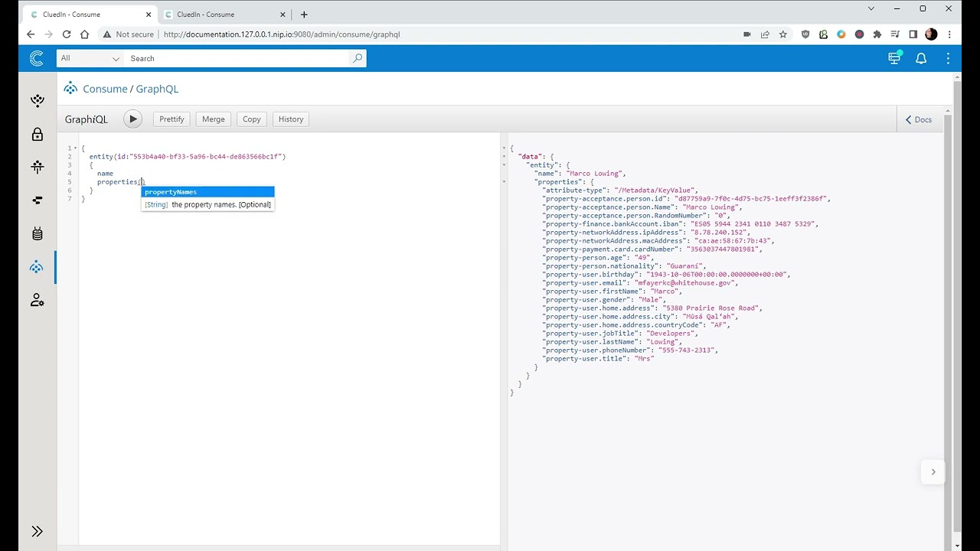This screenshot has width=980, height=551.
Task: Open the Consume sidebar icon
Action: 37,267
